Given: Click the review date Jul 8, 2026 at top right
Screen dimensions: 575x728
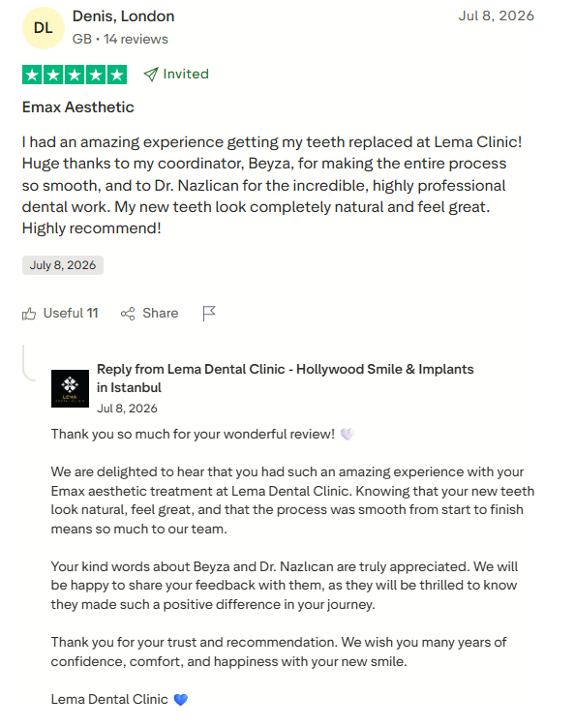Looking at the screenshot, I should [496, 15].
